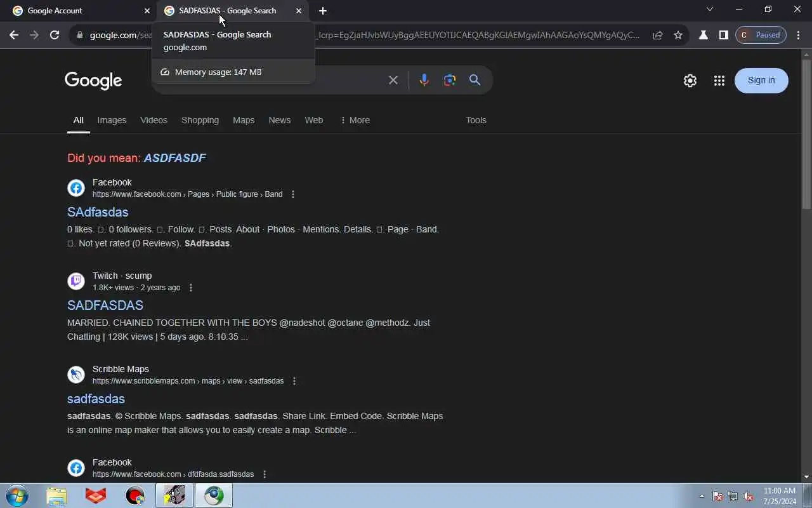Click the Scribble Maps favicon
Screen dimensions: 812x508
click(x=76, y=375)
